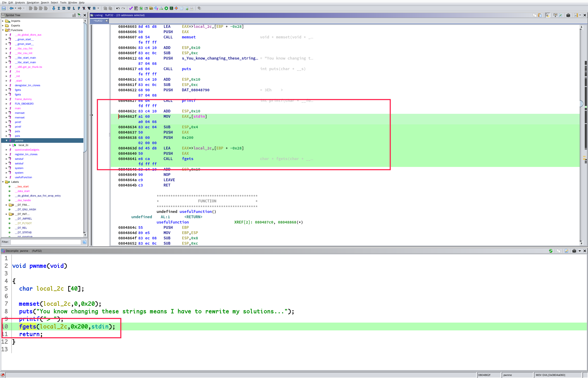Click the Listing vertical scrollbar down arrow
Screen dimensions: 588x378
(x=581, y=243)
